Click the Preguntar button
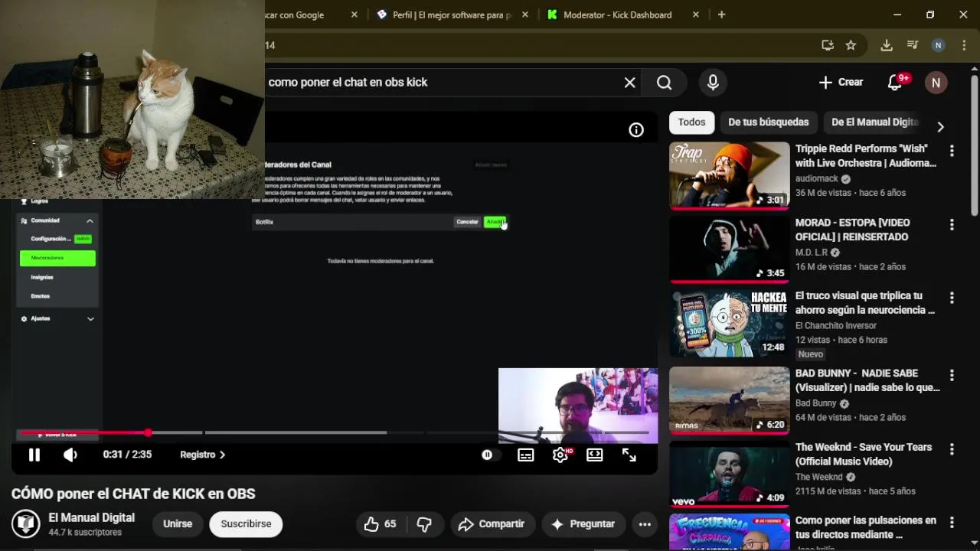The height and width of the screenshot is (551, 980). coord(583,524)
